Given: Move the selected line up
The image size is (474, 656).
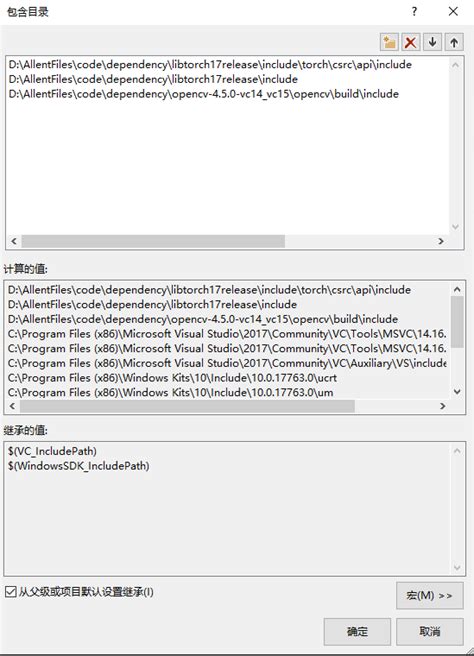Looking at the screenshot, I should click(x=454, y=42).
